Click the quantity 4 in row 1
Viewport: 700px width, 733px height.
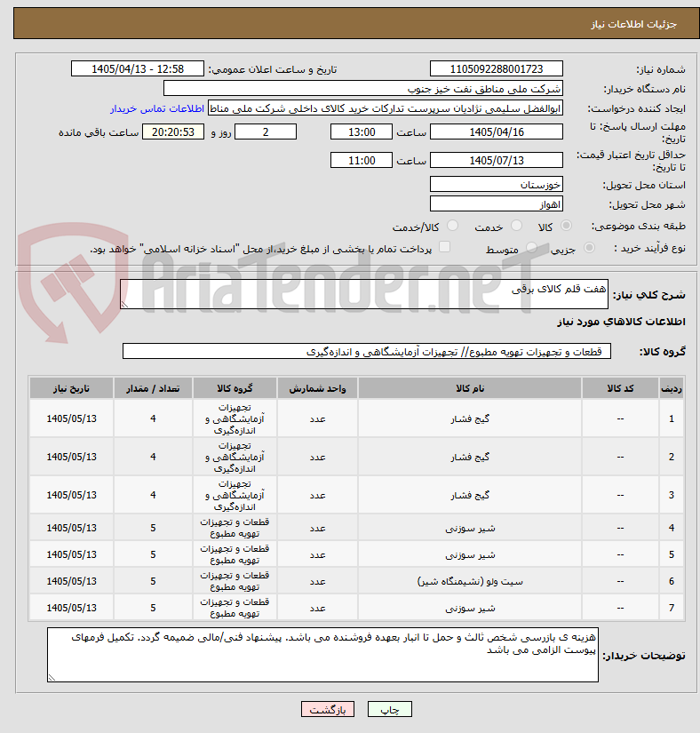tap(153, 418)
